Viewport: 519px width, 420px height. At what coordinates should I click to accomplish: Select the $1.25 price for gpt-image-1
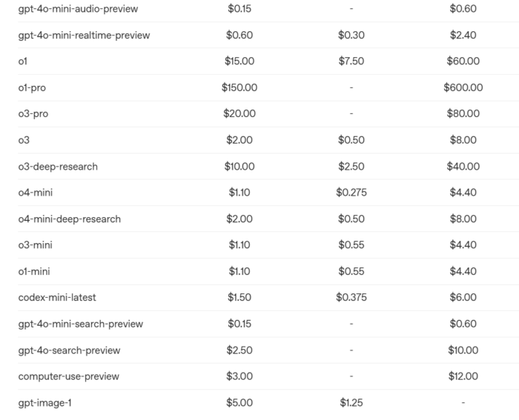(351, 403)
